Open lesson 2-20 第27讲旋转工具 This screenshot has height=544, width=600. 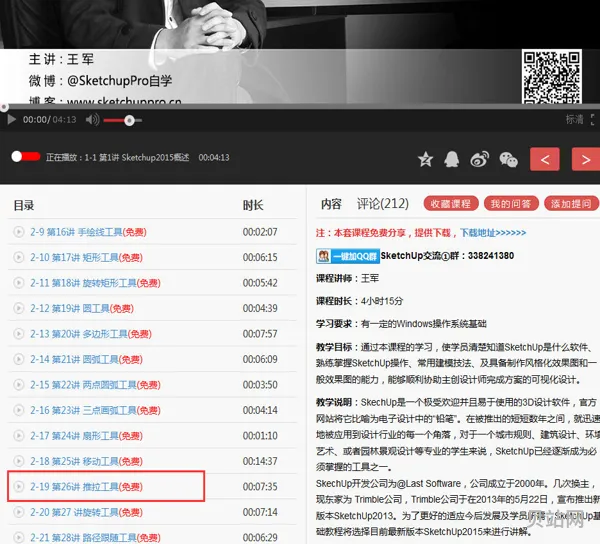pyautogui.click(x=86, y=512)
